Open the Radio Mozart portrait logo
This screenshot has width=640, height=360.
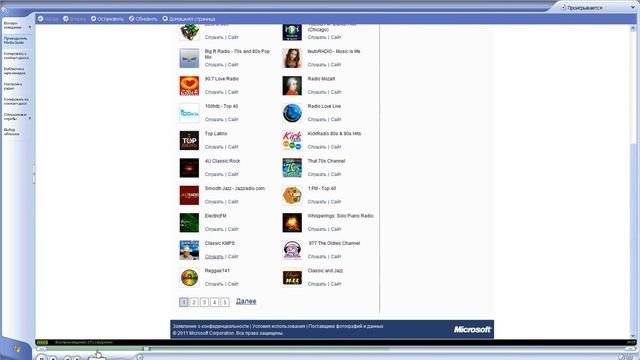[x=292, y=86]
